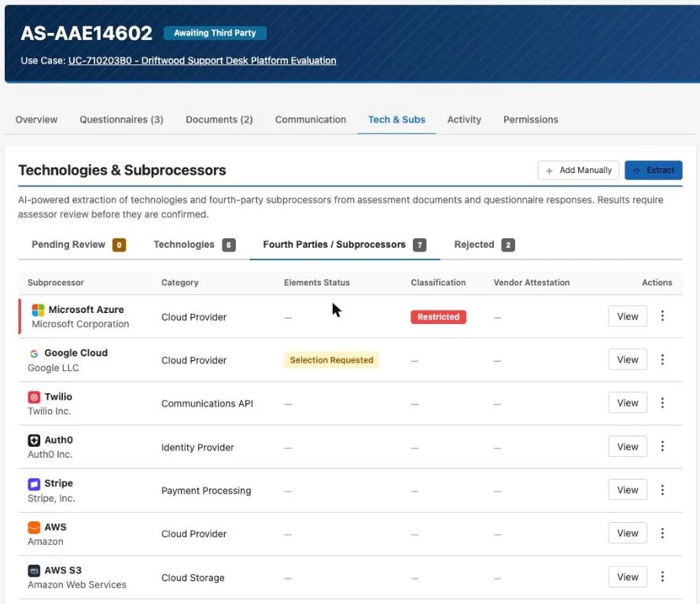View the Stripe subprocessor
700x604 pixels.
627,490
